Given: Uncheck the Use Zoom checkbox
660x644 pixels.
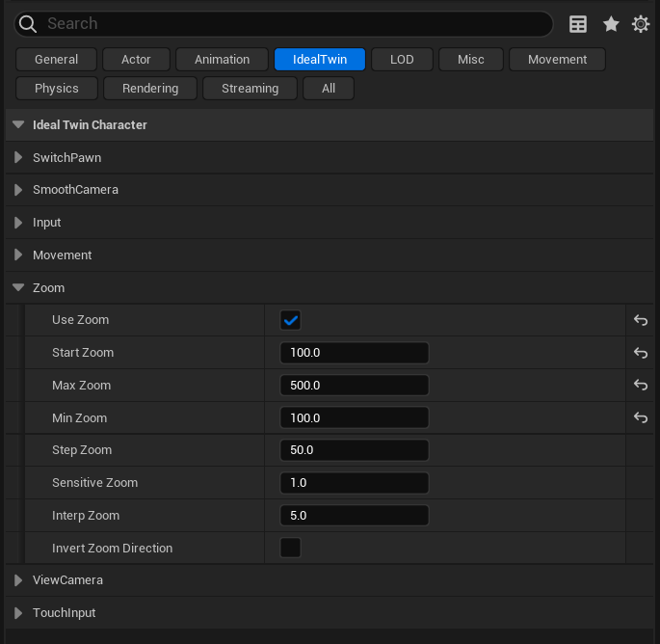Looking at the screenshot, I should click(290, 320).
